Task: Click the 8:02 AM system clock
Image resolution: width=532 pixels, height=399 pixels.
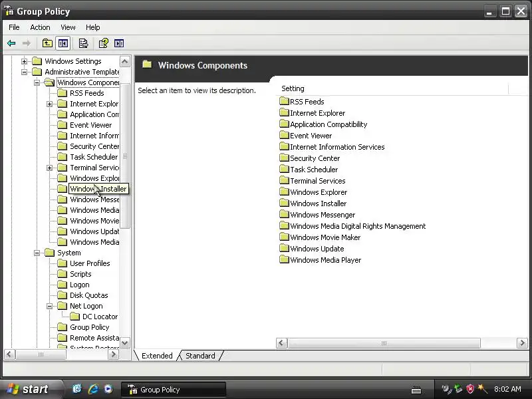Action: (x=507, y=389)
